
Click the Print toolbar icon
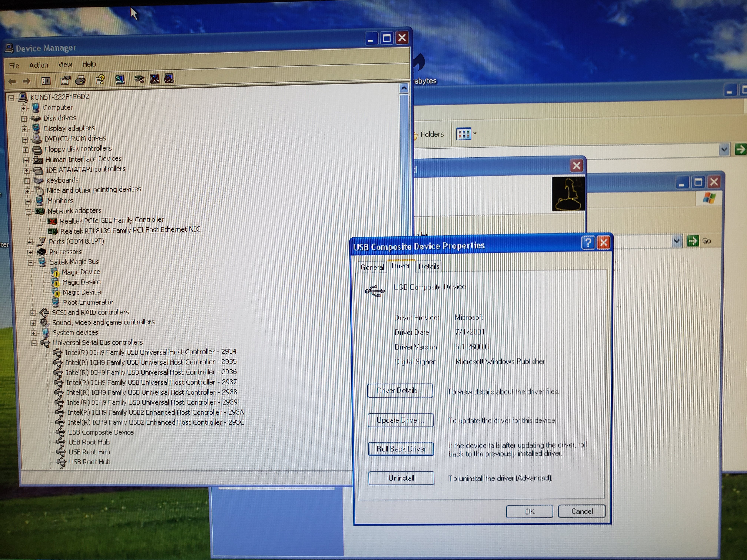(x=80, y=80)
